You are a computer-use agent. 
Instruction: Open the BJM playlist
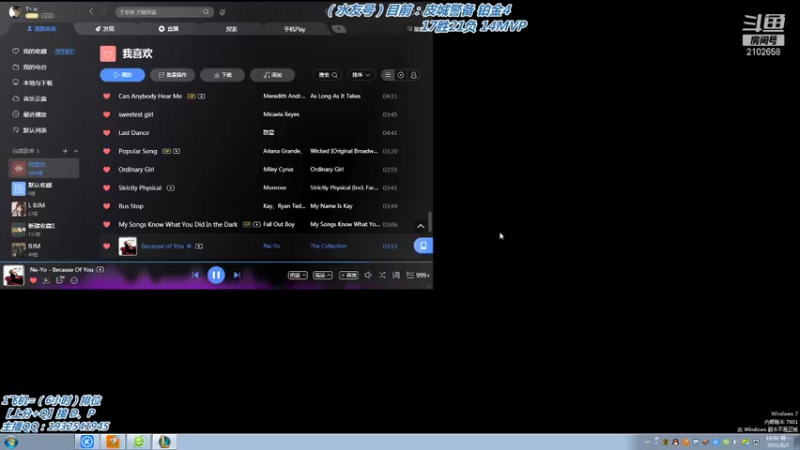tap(44, 249)
